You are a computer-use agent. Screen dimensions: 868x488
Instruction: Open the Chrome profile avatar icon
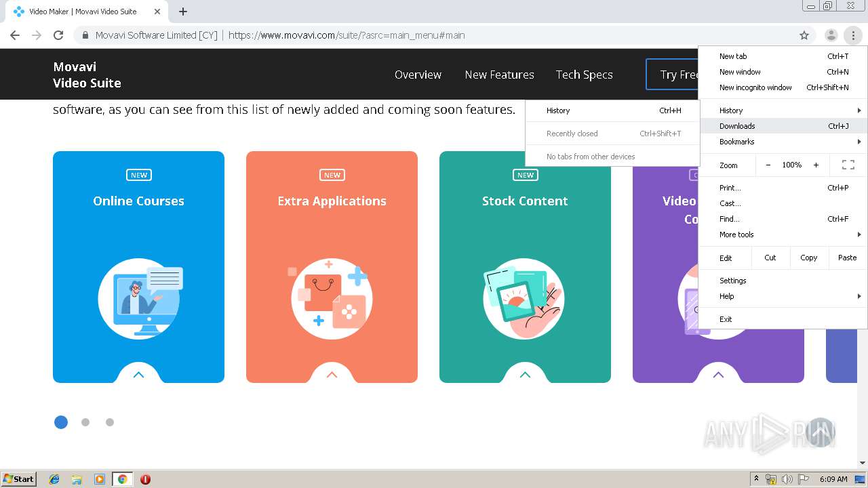831,35
